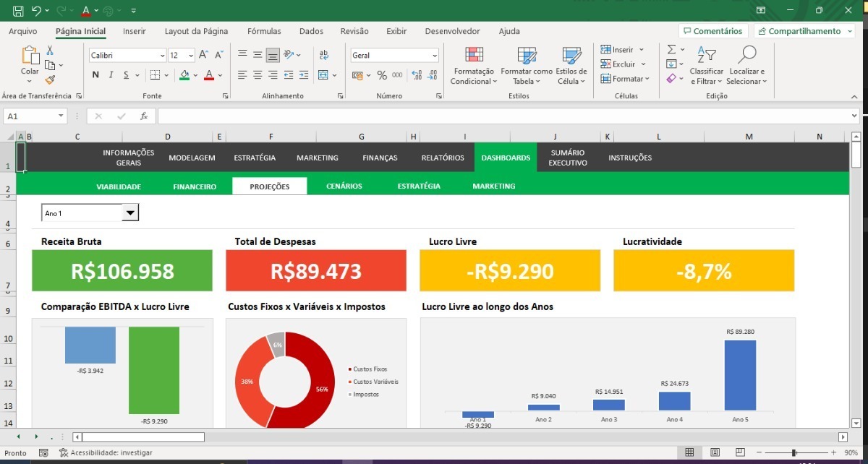Toggle underline formatting
868x464 pixels.
tap(126, 75)
